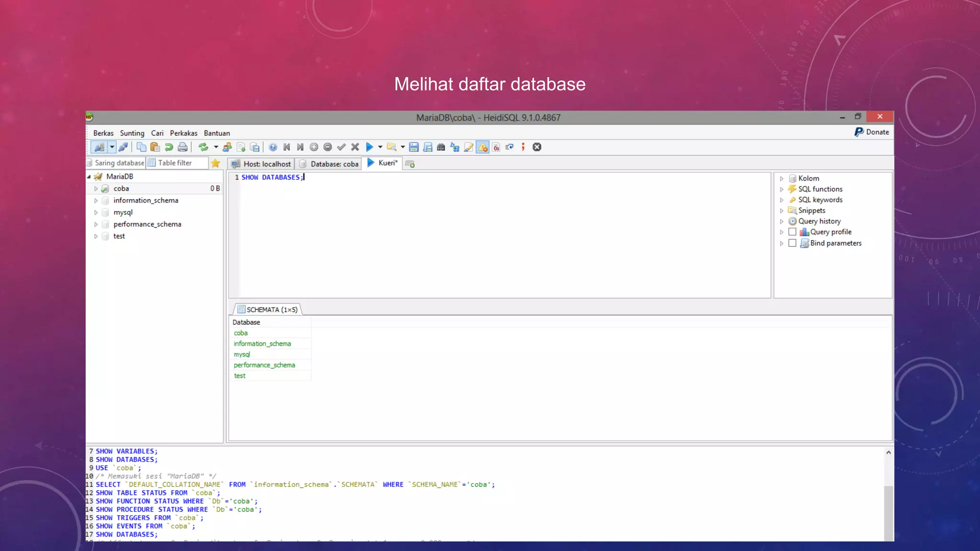
Task: Expand the SQL functions tree node
Action: (781, 189)
